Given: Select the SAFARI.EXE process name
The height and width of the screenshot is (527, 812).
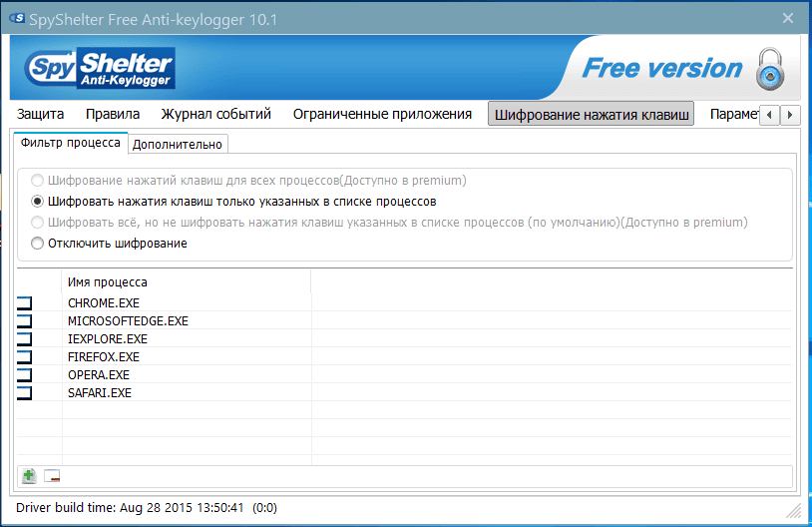Looking at the screenshot, I should (100, 393).
